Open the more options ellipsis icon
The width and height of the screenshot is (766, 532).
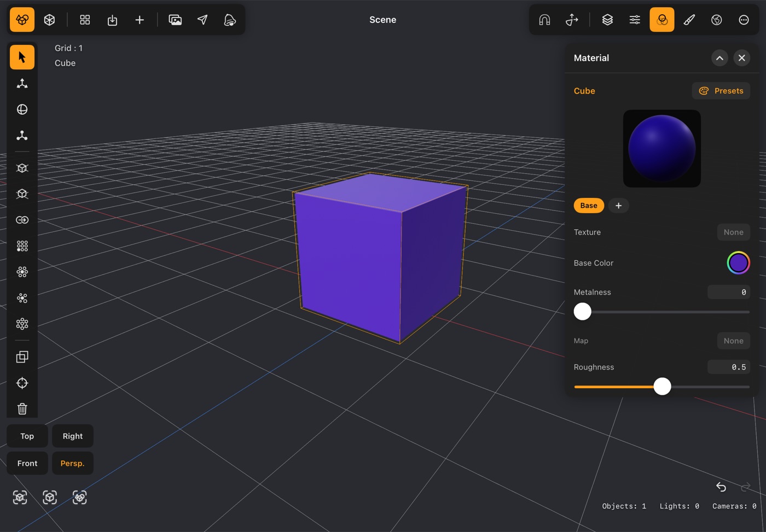(744, 20)
